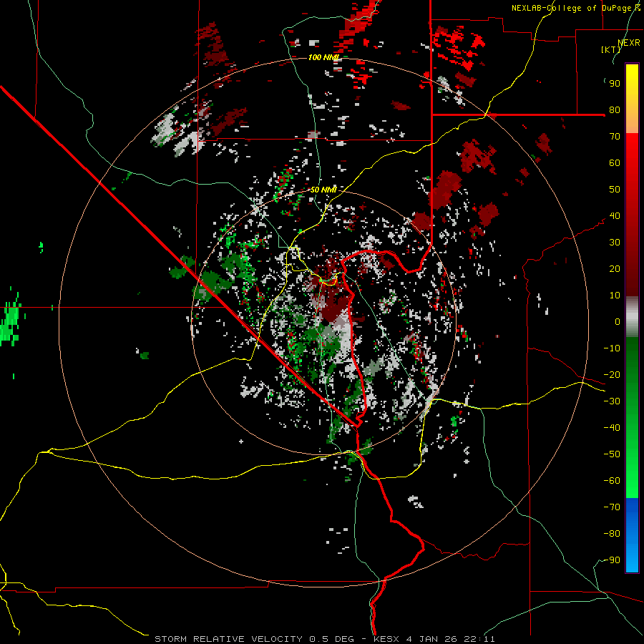Click the 70 value on velocity scale
Viewport: 644px width, 644px height.
click(x=615, y=137)
